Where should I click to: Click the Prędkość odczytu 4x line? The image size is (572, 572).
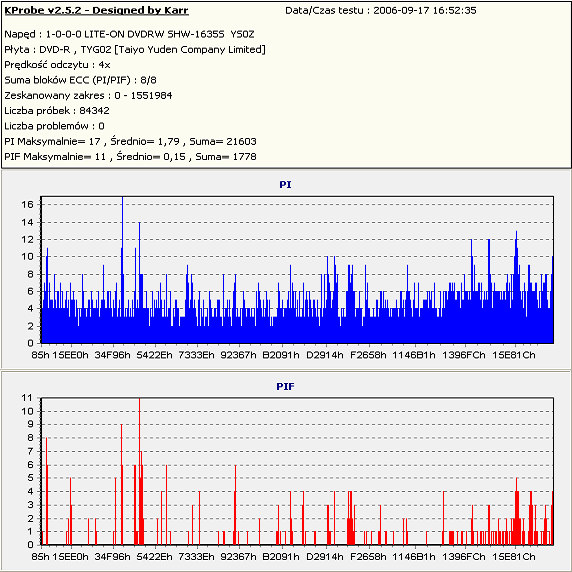tap(57, 65)
